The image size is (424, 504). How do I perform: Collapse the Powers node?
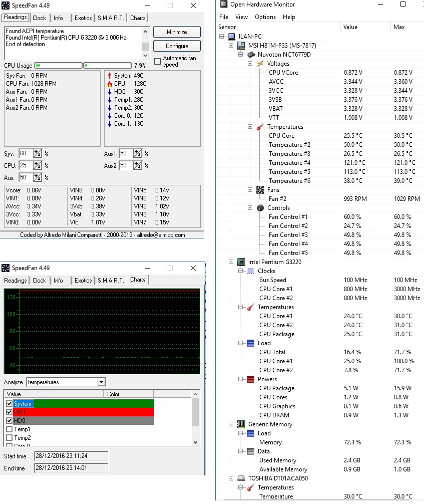point(241,379)
